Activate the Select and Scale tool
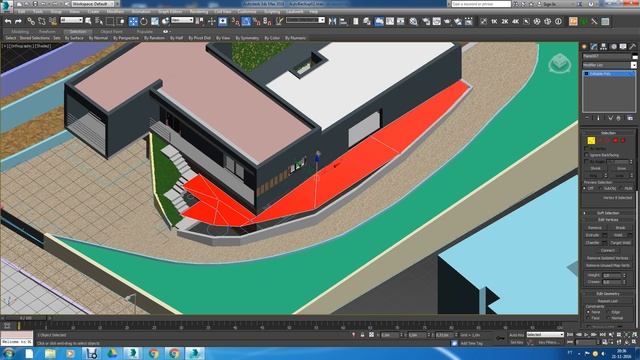Viewport: 640px width, 360px height. pos(155,21)
